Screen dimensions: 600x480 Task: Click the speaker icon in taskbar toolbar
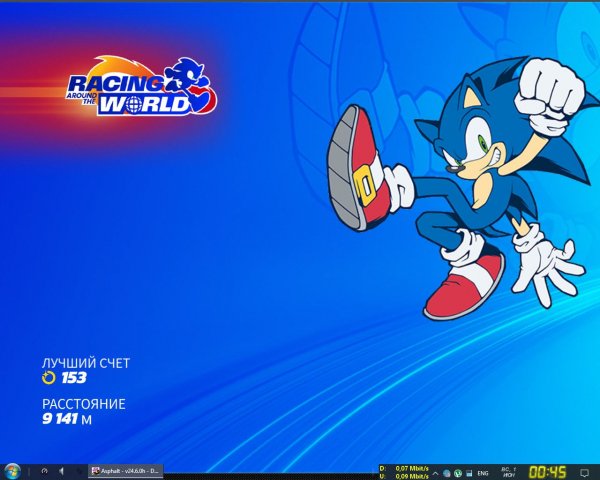coord(62,471)
